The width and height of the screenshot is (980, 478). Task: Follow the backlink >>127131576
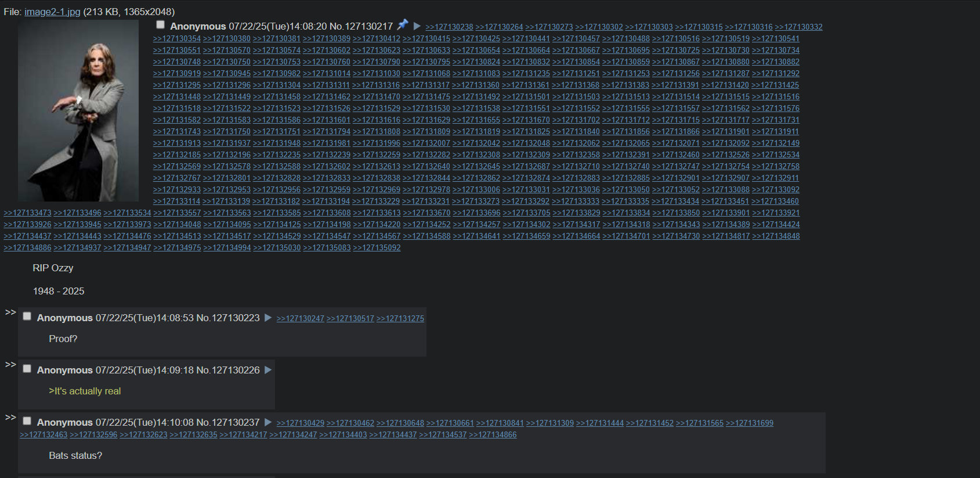pyautogui.click(x=776, y=109)
